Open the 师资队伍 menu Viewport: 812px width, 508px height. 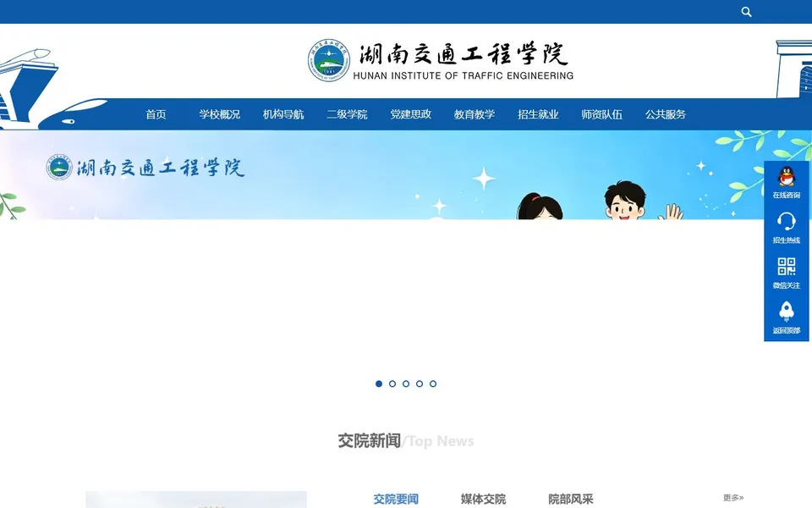(601, 114)
